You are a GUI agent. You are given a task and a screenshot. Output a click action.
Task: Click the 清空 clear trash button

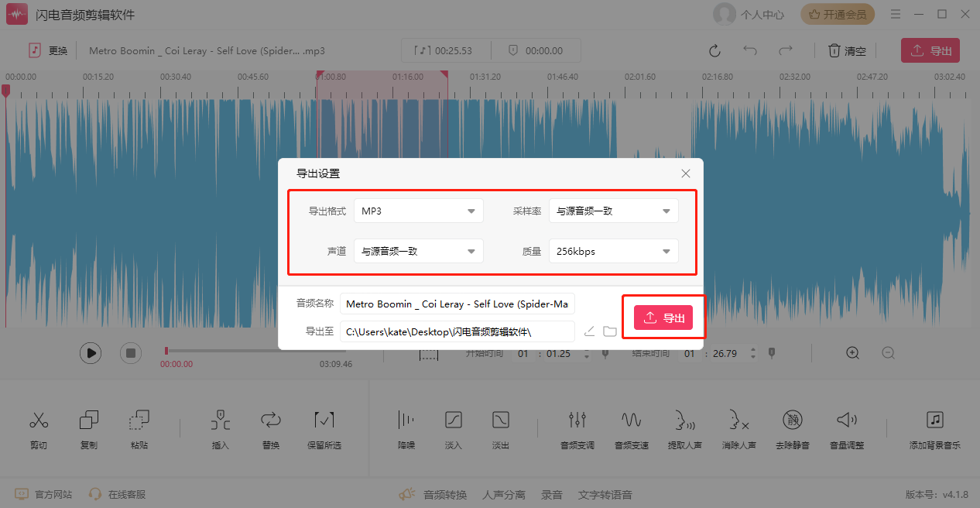(847, 50)
